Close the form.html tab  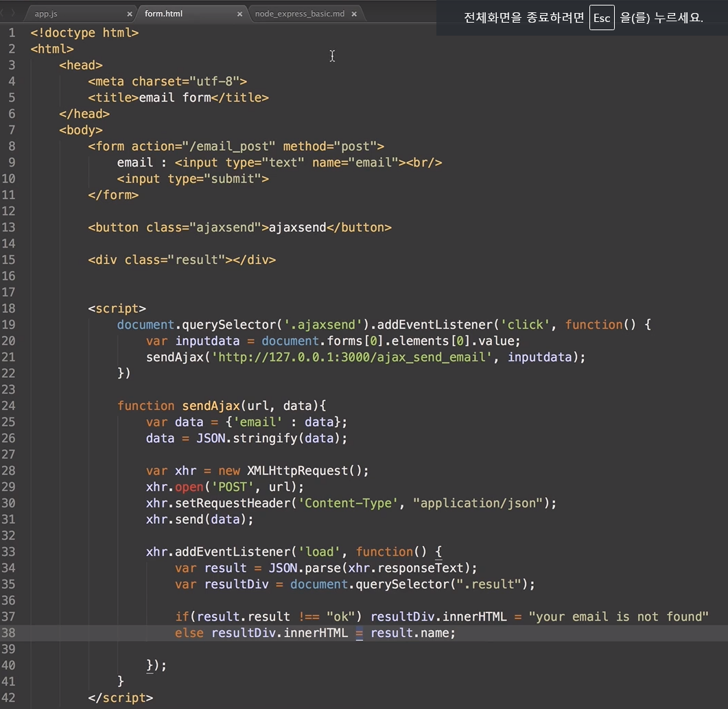[239, 14]
